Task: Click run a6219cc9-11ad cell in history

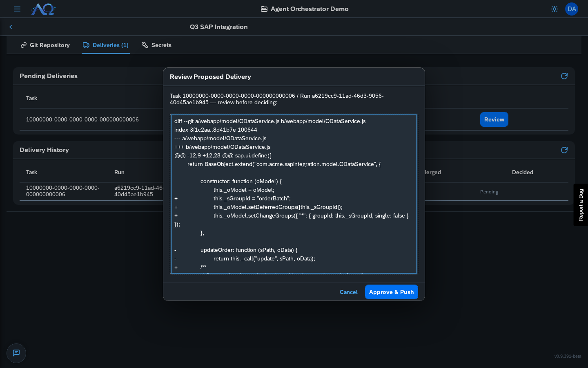Action: (x=139, y=191)
